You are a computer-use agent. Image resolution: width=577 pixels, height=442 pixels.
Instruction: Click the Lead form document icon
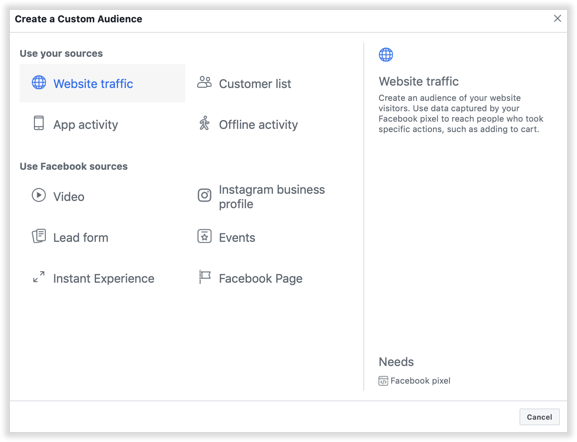39,236
